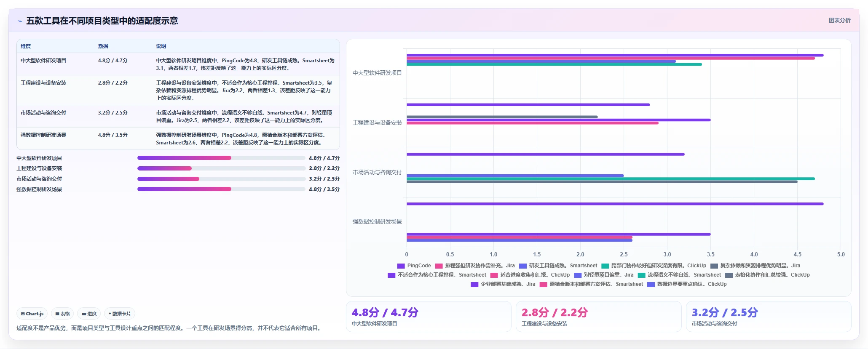Click the 工程建设与设备安装 progress bar

tap(221, 168)
